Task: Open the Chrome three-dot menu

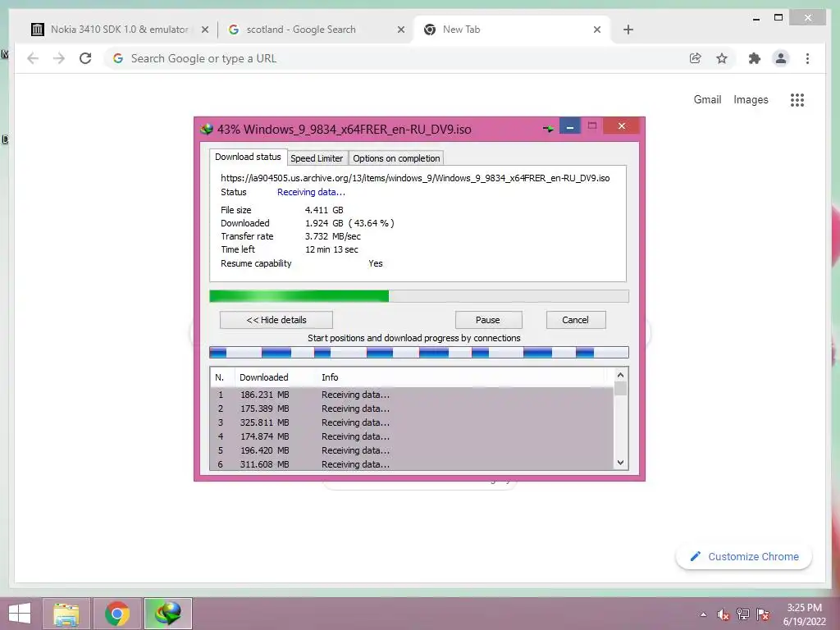Action: [x=807, y=58]
